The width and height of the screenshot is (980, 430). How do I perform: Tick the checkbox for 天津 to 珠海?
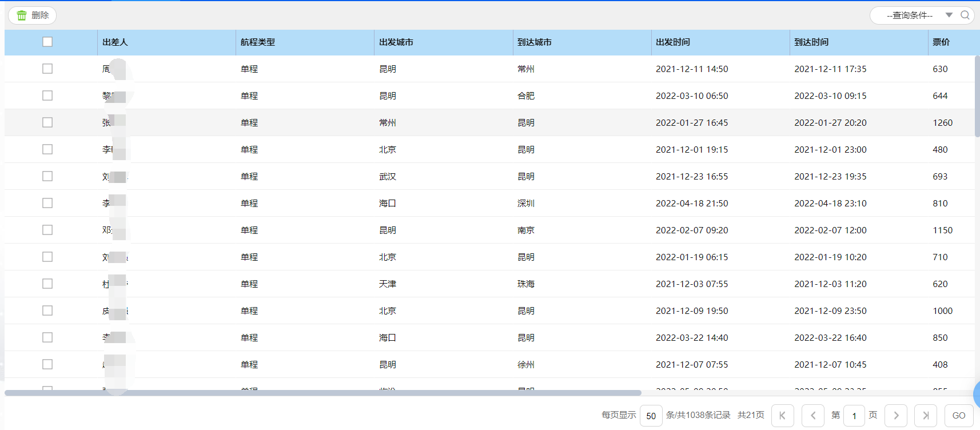coord(47,284)
